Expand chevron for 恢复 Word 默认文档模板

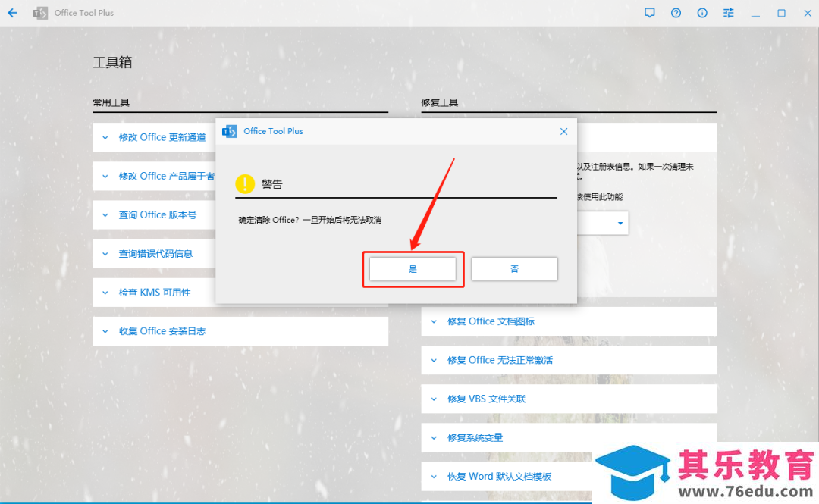tap(434, 476)
